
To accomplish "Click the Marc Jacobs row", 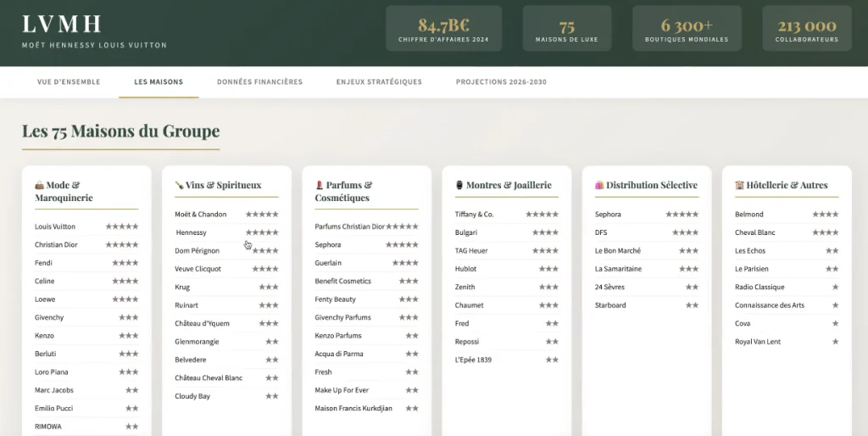I will (x=86, y=390).
